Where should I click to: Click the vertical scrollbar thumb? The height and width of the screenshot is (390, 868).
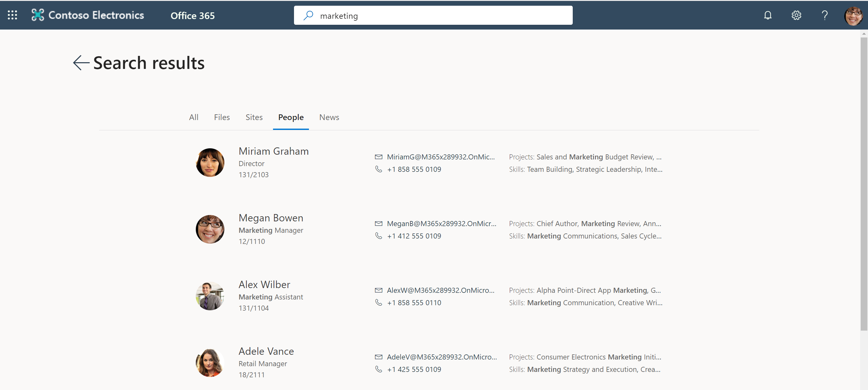[x=864, y=184]
